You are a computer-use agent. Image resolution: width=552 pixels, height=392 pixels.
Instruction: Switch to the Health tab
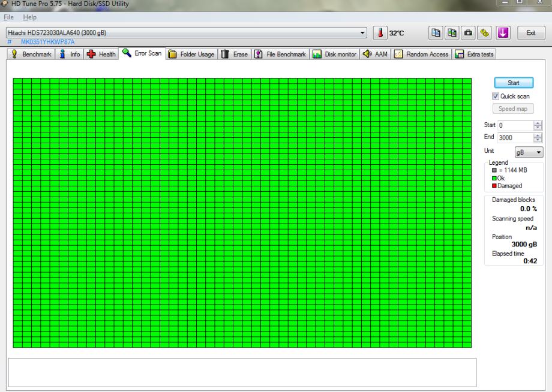[101, 54]
